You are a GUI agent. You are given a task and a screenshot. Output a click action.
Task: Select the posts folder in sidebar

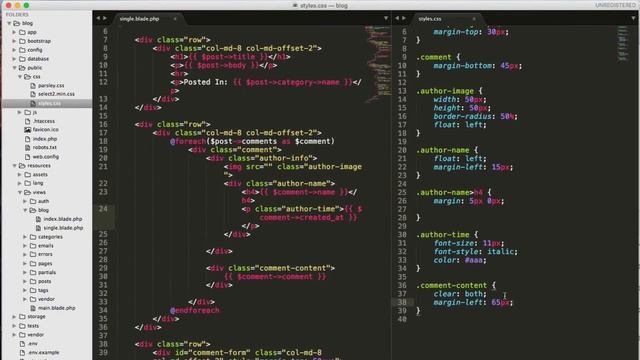(x=44, y=281)
